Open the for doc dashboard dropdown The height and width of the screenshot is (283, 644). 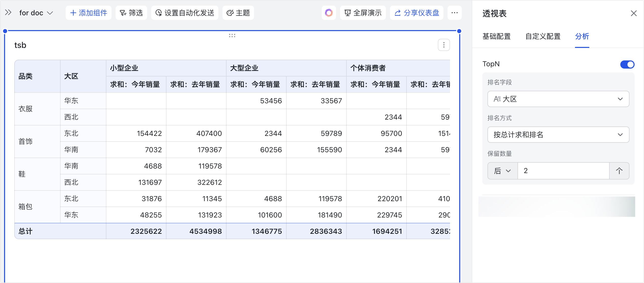pyautogui.click(x=36, y=13)
